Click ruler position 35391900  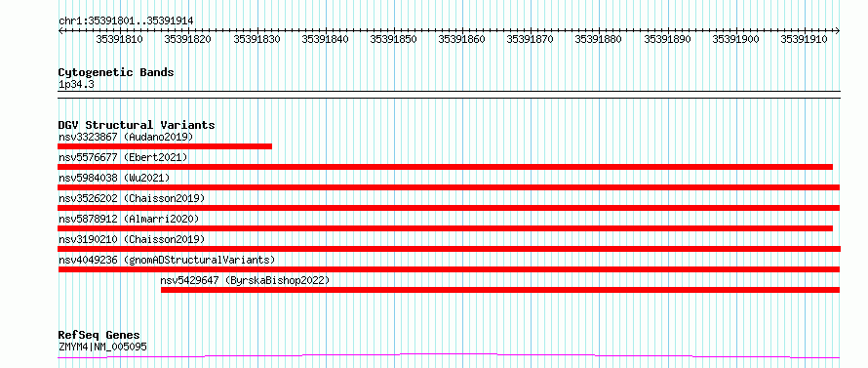pyautogui.click(x=735, y=39)
